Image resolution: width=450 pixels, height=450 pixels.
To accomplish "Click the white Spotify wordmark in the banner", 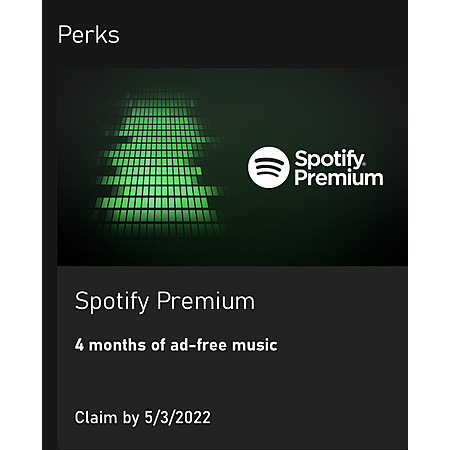I will (x=329, y=159).
